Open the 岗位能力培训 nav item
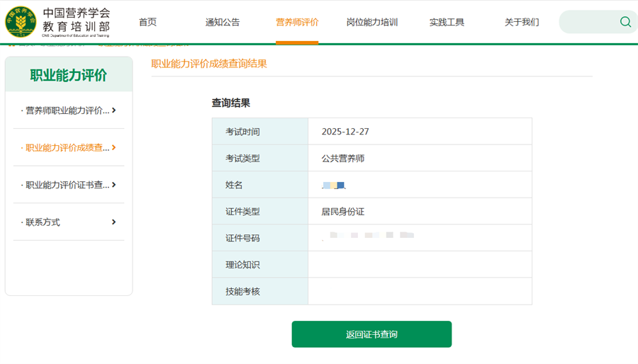The height and width of the screenshot is (364, 638). pyautogui.click(x=372, y=22)
